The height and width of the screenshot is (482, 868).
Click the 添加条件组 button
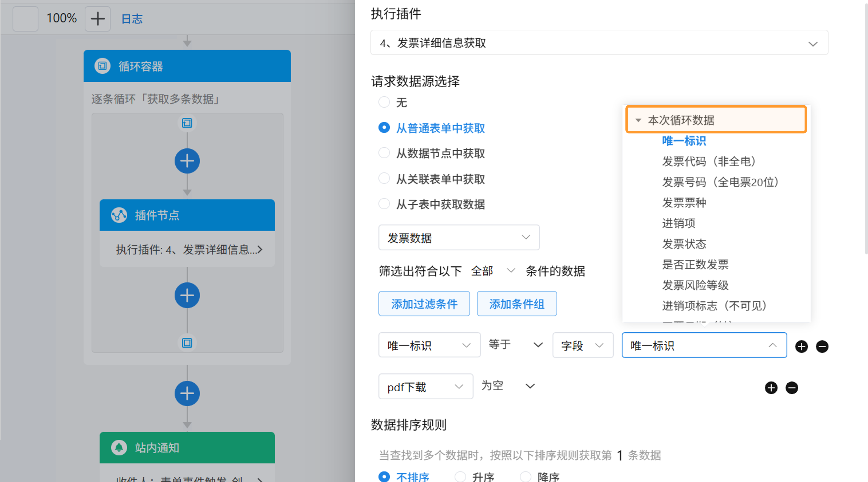(x=516, y=303)
